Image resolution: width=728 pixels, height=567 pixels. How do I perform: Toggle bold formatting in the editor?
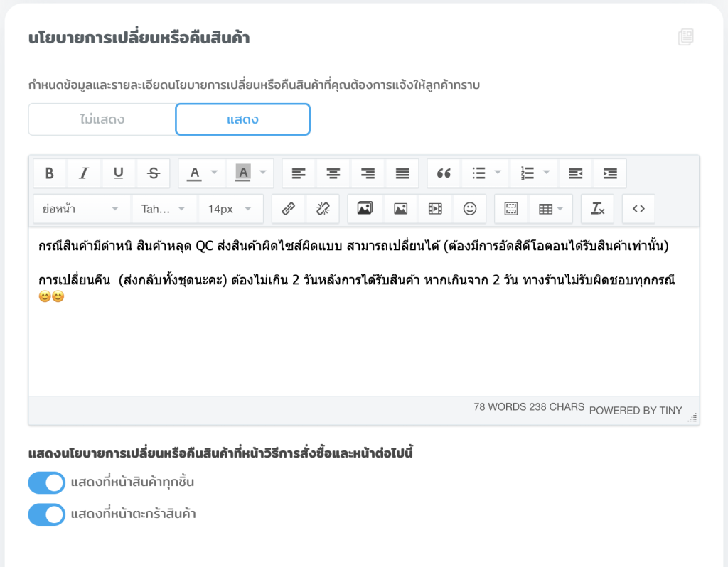tap(50, 173)
